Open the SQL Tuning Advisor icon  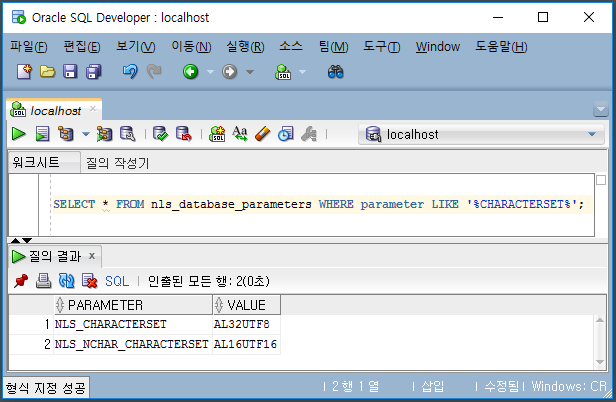(x=128, y=134)
